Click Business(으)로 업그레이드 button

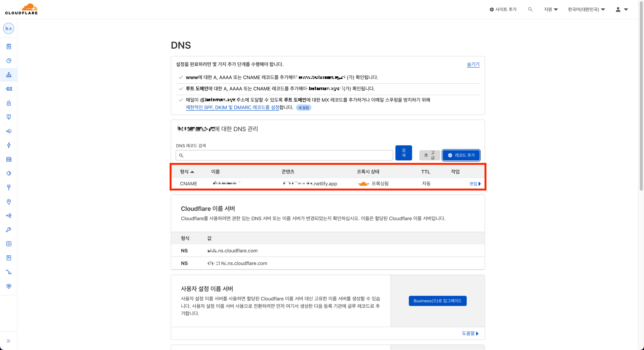click(437, 301)
